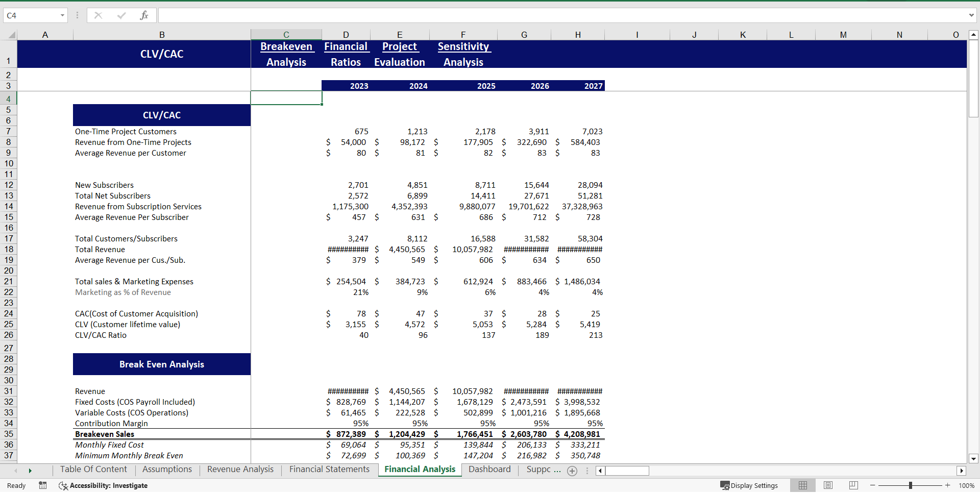Click the Breakeven Analysis hyperlink
The width and height of the screenshot is (980, 493).
[286, 54]
